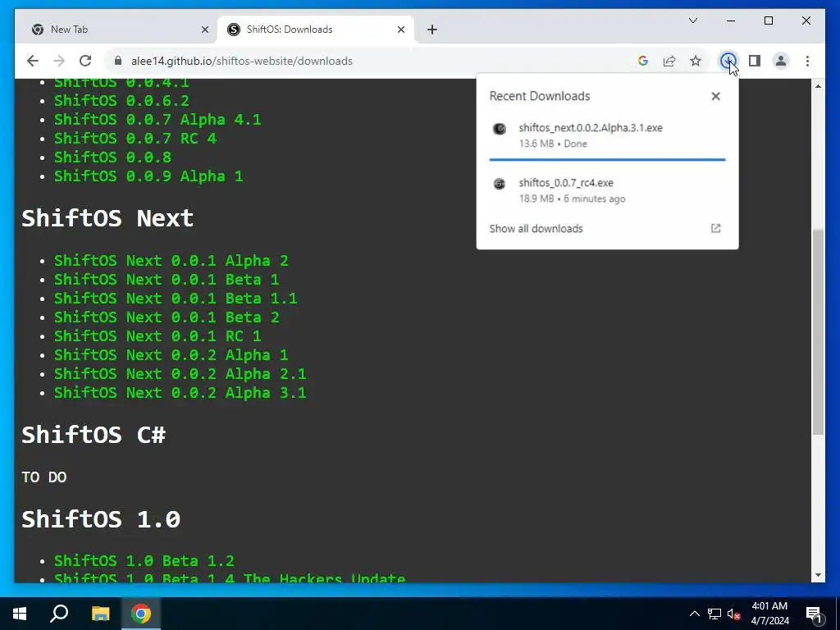Viewport: 840px width, 630px height.
Task: Click the ShiftOS Next heading
Action: click(107, 218)
